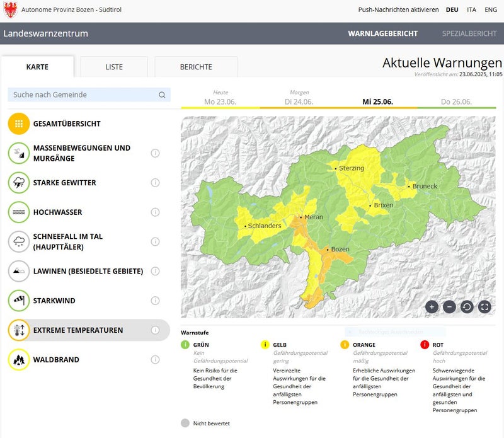Viewport: 504px width, 438px height.
Task: Select the Di 24.06. forecast day
Action: pyautogui.click(x=299, y=101)
